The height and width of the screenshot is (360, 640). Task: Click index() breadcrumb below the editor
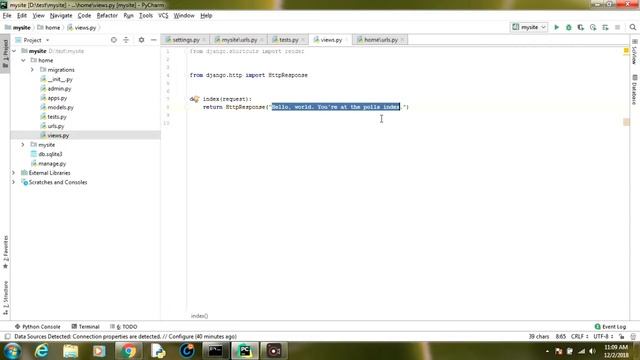click(x=199, y=316)
